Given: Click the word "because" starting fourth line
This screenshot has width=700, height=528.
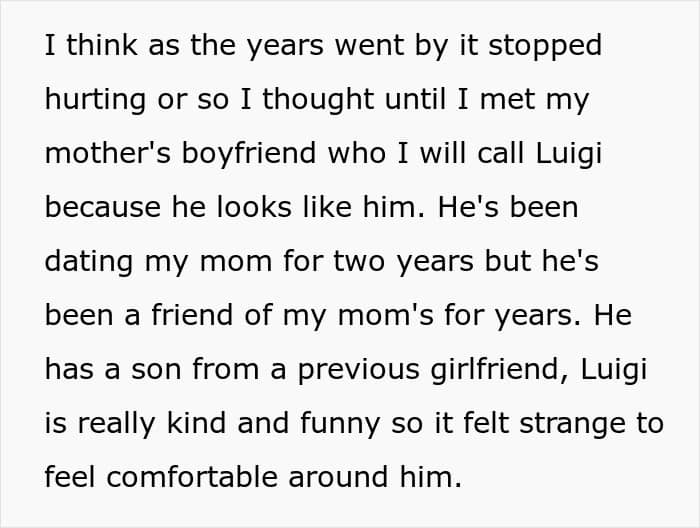Looking at the screenshot, I should (x=102, y=207).
